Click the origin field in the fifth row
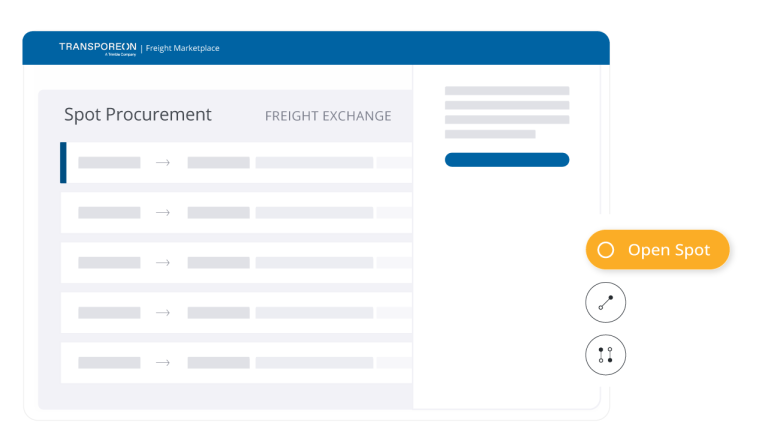Image resolution: width=768 pixels, height=432 pixels. (x=109, y=363)
